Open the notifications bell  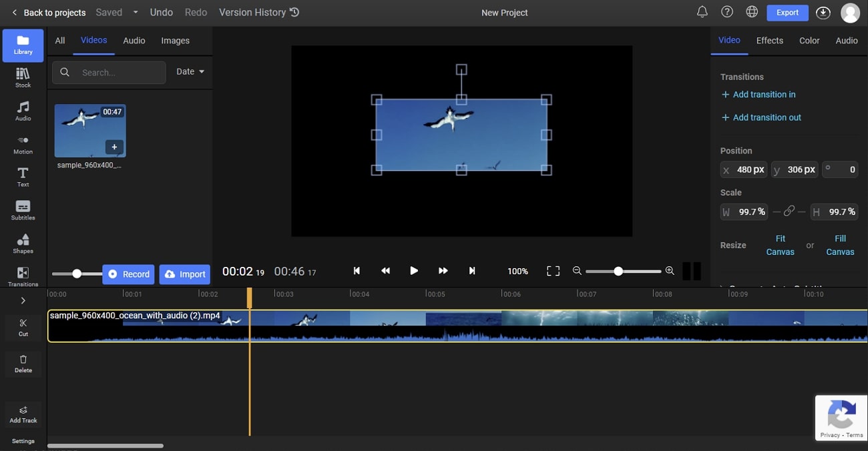pyautogui.click(x=702, y=12)
